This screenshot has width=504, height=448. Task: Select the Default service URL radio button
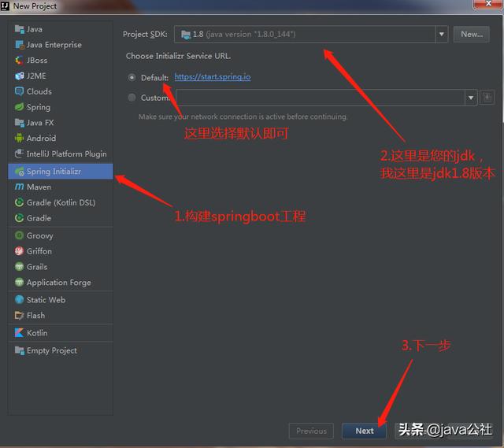tap(132, 77)
